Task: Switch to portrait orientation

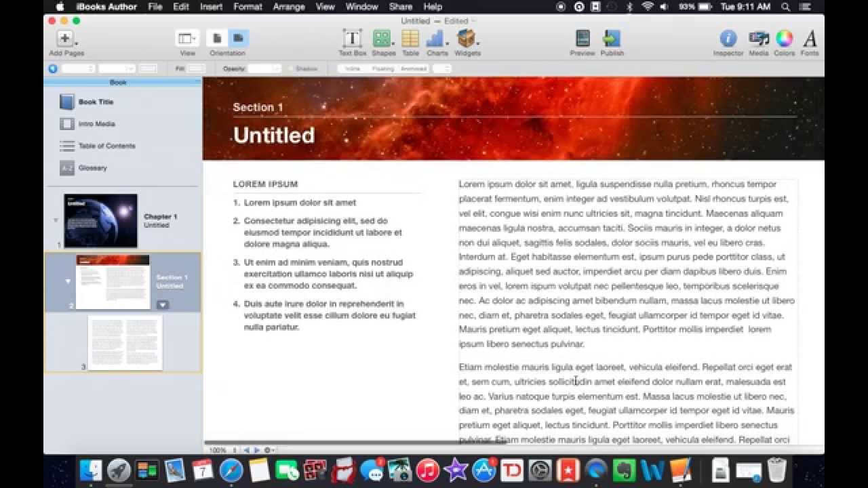Action: [218, 38]
